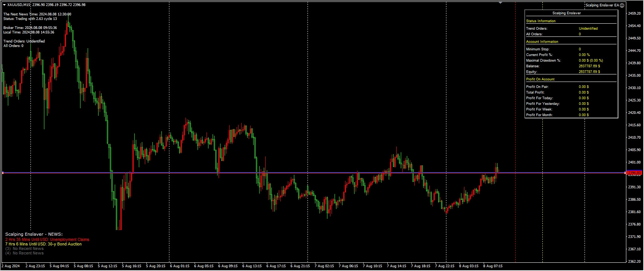Select the 30-y Bond Auction news line
644x271 pixels.
43,244
